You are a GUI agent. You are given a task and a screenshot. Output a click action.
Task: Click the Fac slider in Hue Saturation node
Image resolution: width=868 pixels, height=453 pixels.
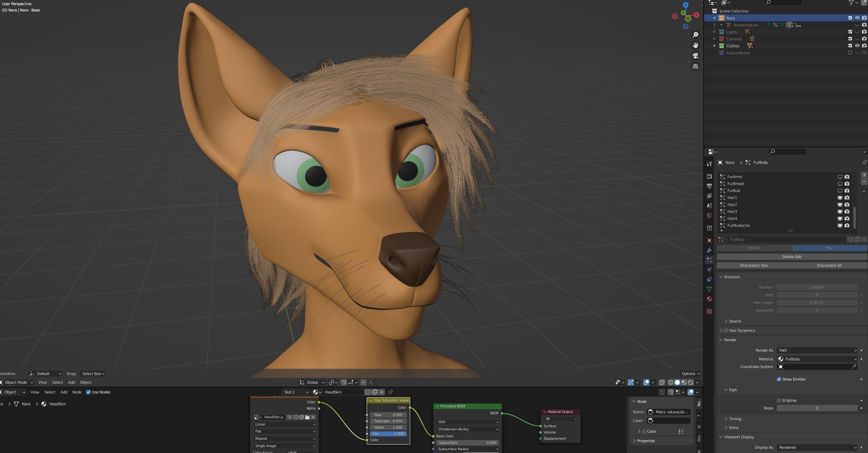388,434
